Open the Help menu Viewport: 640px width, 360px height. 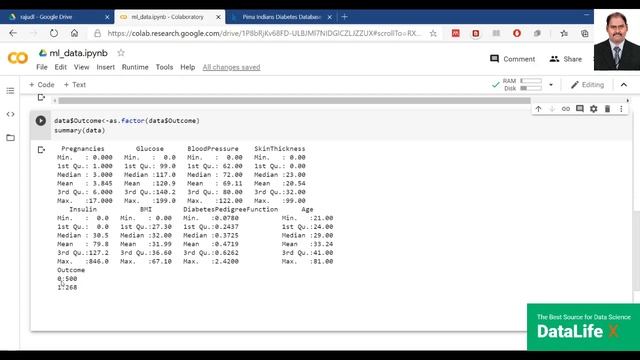point(187,67)
